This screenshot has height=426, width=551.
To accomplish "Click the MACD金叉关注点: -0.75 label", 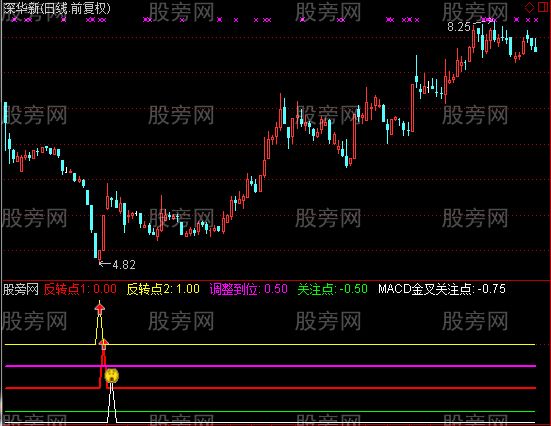I will [x=442, y=289].
